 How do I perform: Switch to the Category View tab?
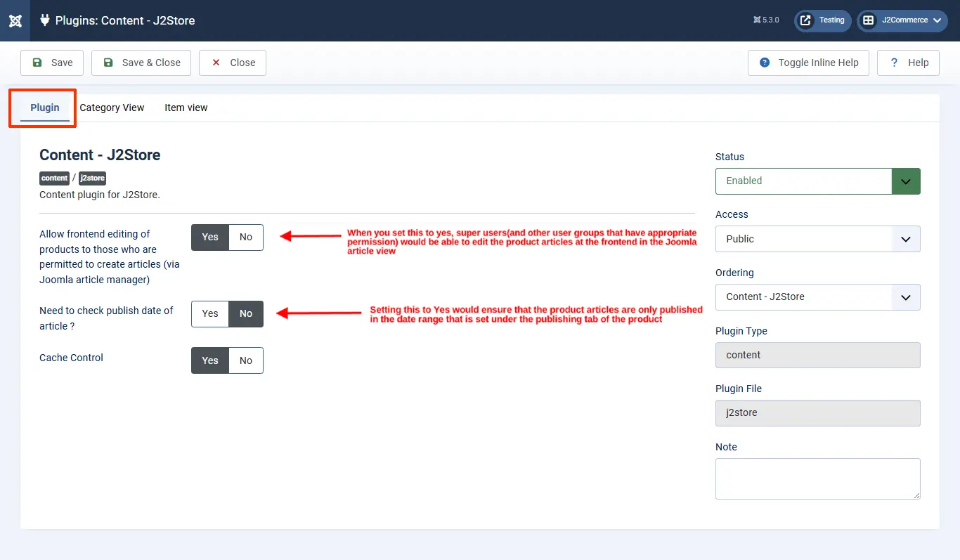(x=112, y=108)
